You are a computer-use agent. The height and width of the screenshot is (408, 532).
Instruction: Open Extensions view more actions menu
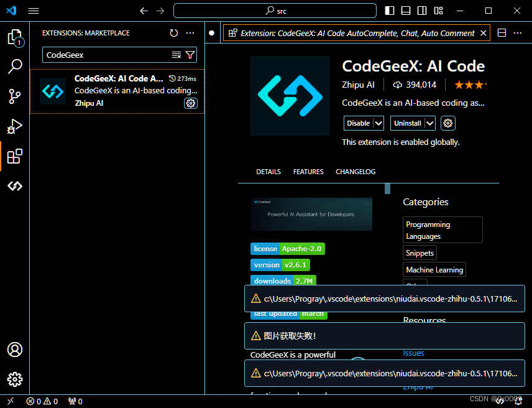click(x=190, y=33)
